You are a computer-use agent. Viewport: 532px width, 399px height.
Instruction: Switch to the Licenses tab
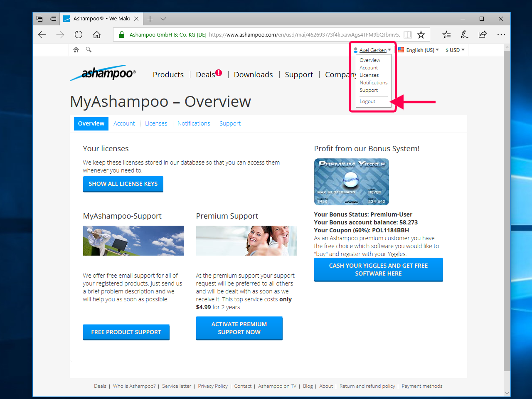pyautogui.click(x=156, y=123)
